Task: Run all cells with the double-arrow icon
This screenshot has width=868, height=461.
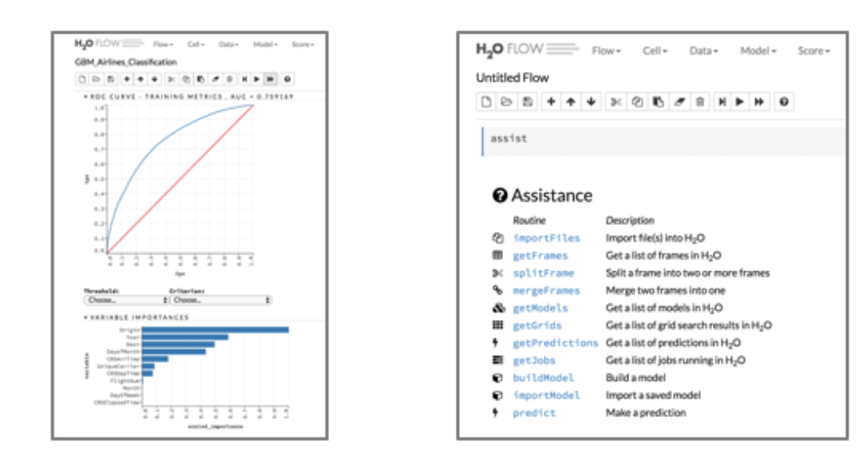Action: pyautogui.click(x=759, y=98)
